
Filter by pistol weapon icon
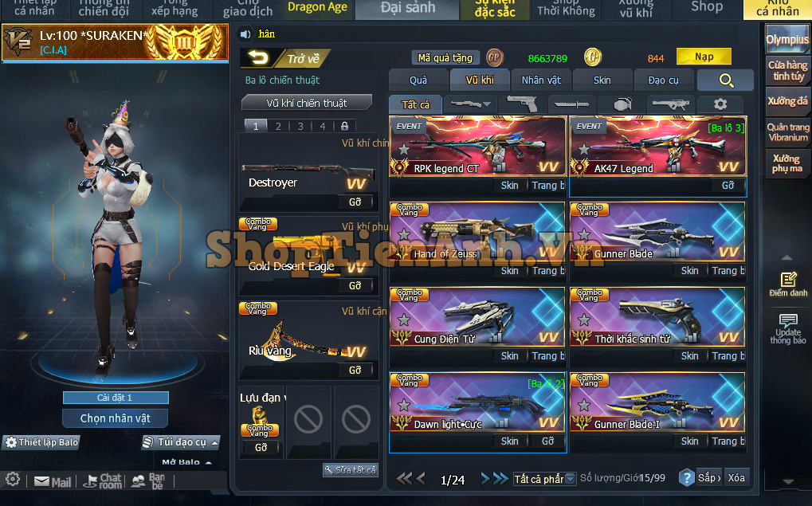click(x=521, y=104)
